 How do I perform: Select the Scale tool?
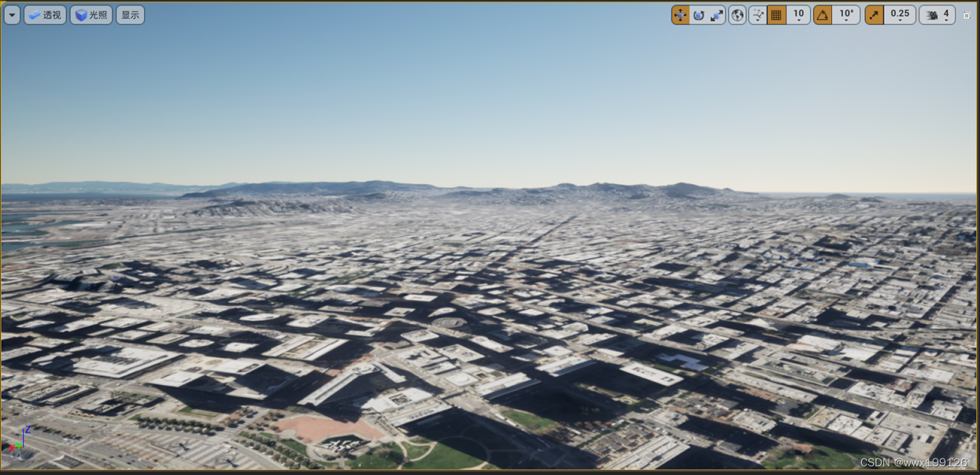716,14
